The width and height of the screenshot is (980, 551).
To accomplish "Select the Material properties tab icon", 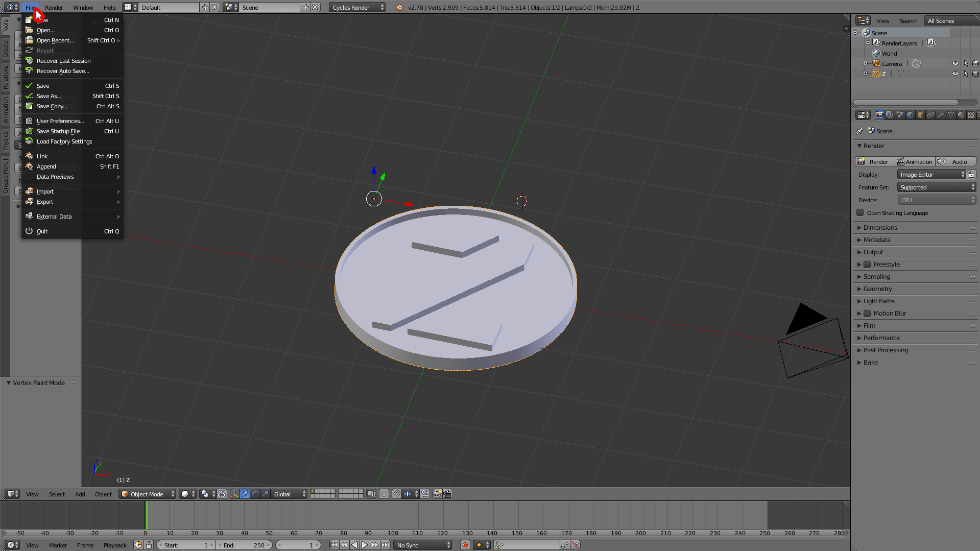I will coord(961,115).
